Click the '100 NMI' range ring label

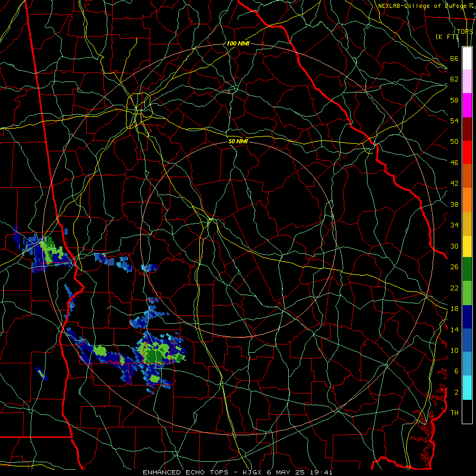238,43
